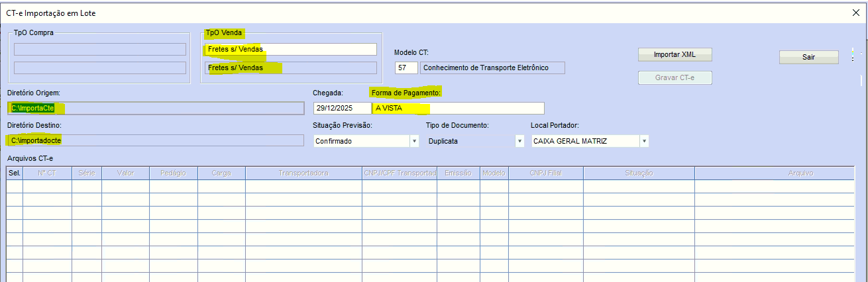
Task: Click the Diretório Origem path field
Action: pos(155,108)
